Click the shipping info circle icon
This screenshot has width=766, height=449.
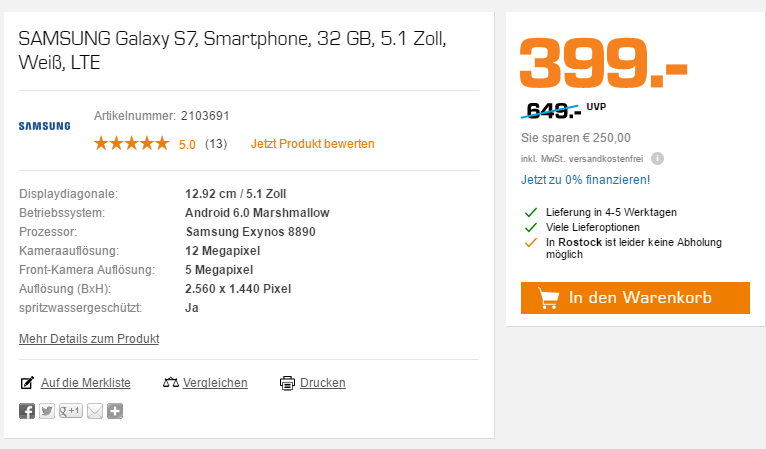pyautogui.click(x=657, y=158)
